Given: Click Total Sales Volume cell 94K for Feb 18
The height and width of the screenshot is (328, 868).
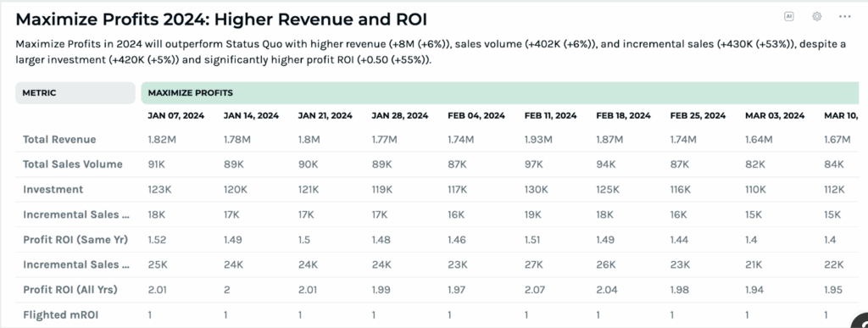Looking at the screenshot, I should (606, 164).
